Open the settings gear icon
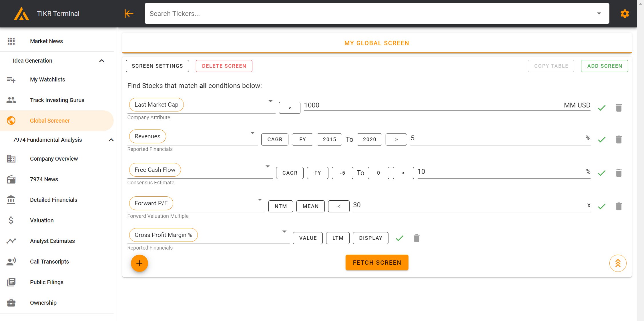Image resolution: width=644 pixels, height=321 pixels. [x=625, y=13]
